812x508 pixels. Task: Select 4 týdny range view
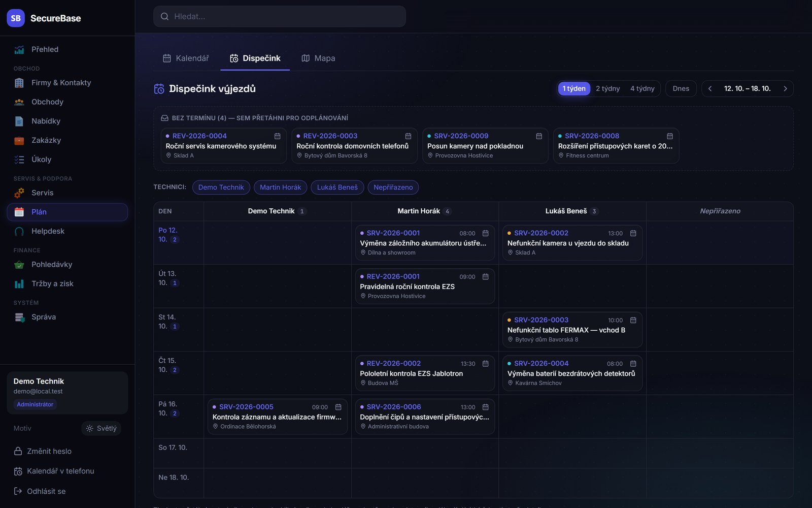click(x=642, y=88)
